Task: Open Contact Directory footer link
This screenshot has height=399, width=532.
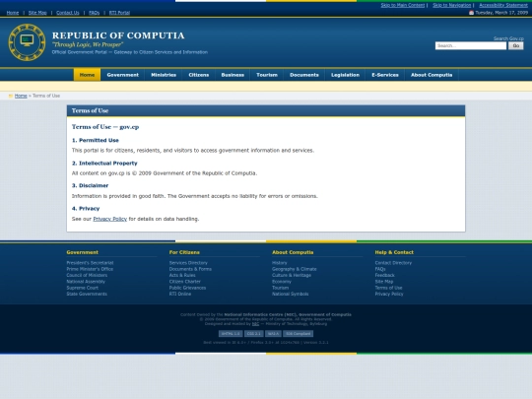Action: (x=393, y=263)
